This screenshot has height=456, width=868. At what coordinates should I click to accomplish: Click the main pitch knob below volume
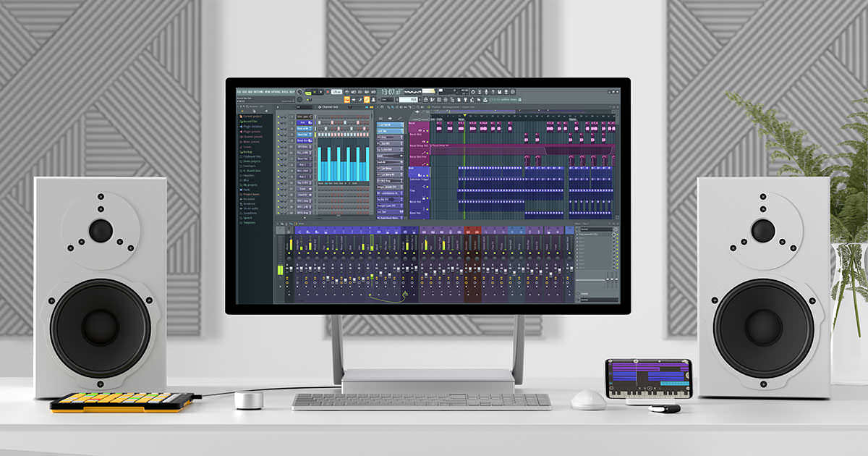coord(299,100)
